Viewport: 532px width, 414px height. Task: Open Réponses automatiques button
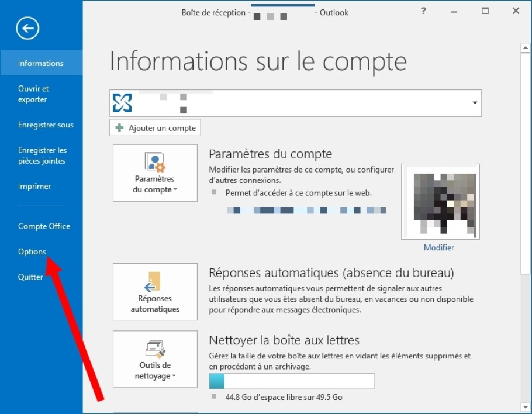[155, 292]
